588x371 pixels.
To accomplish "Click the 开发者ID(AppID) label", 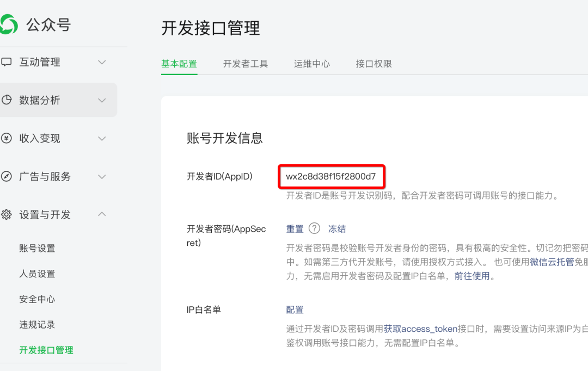I will click(220, 176).
